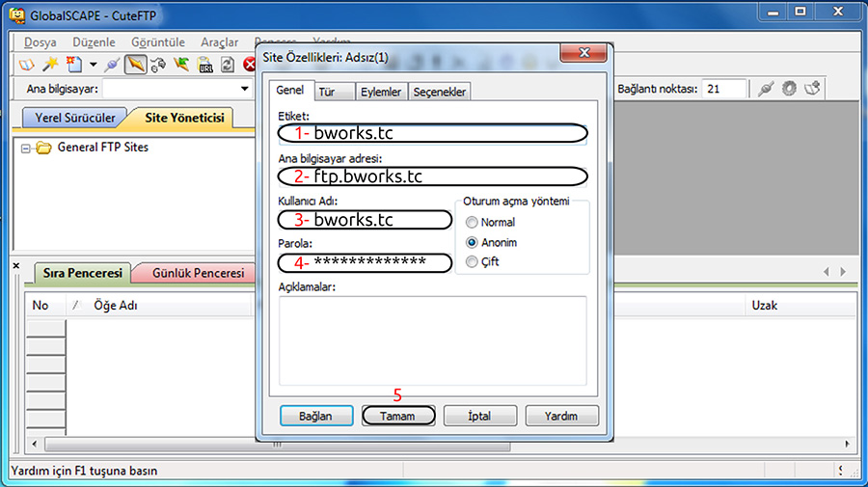Launch the Connection Wizard wand icon
Viewport: 868px width, 487px height.
pyautogui.click(x=50, y=65)
